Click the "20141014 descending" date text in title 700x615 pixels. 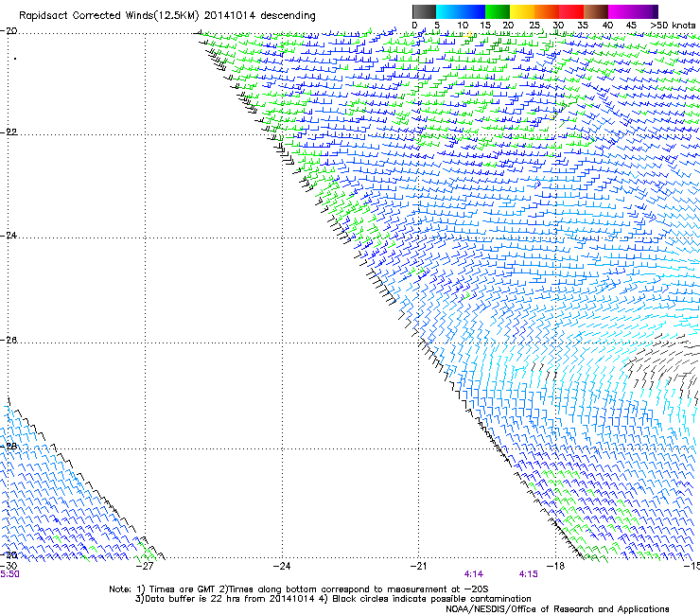pos(260,16)
